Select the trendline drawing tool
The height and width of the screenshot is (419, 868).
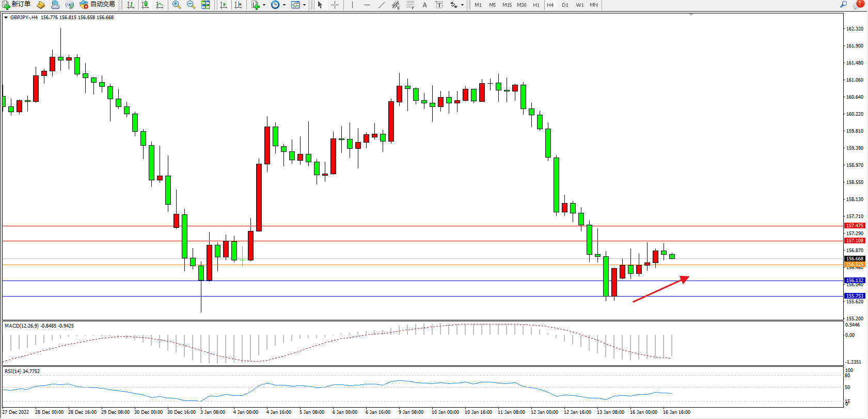coord(381,5)
